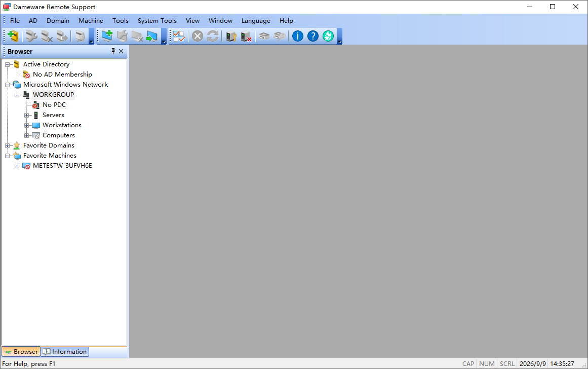Open the System Tools menu

click(x=157, y=21)
